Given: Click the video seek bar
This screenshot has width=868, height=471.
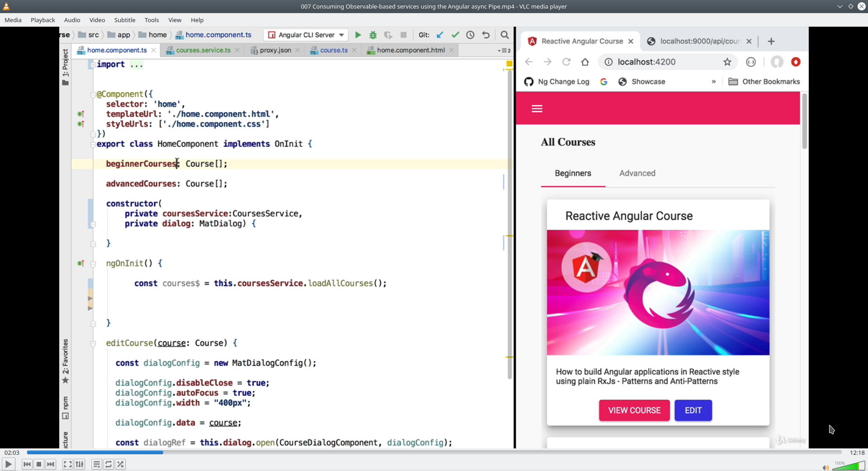Looking at the screenshot, I should coord(434,452).
